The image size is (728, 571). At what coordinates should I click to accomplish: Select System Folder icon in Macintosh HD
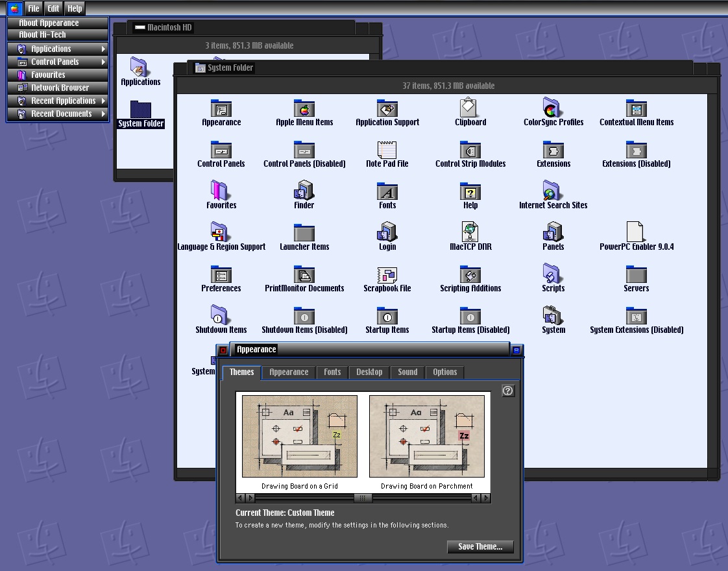click(x=140, y=109)
